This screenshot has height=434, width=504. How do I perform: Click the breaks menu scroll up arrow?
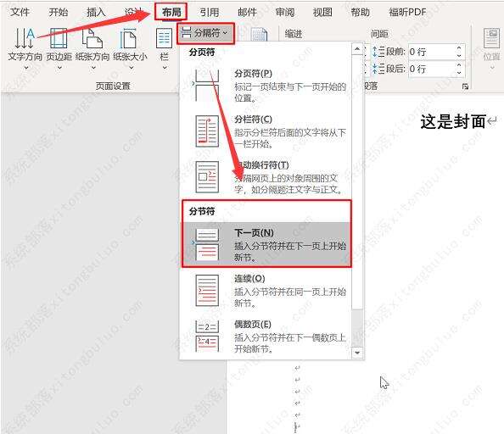coord(357,49)
